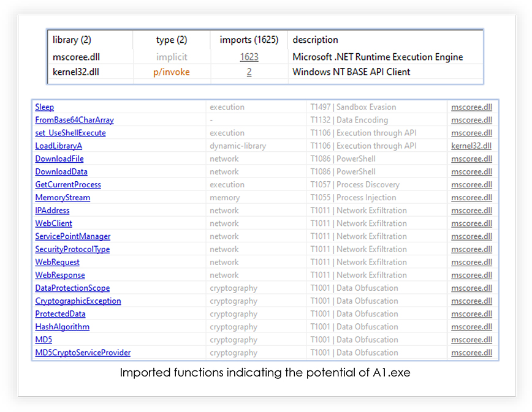The image size is (532, 412).
Task: Select the mscoree.dll library row
Action: point(265,57)
